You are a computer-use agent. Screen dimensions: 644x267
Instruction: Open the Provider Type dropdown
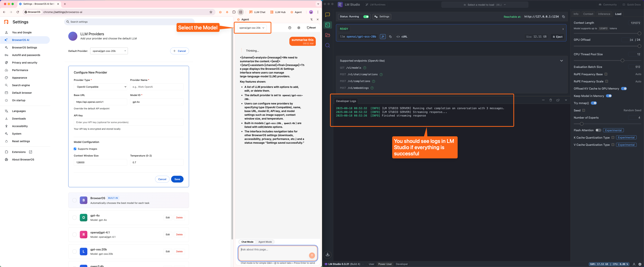click(100, 87)
